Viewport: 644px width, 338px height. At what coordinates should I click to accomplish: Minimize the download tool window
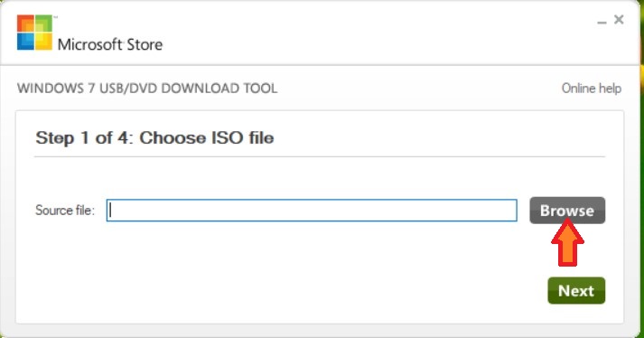pos(602,23)
